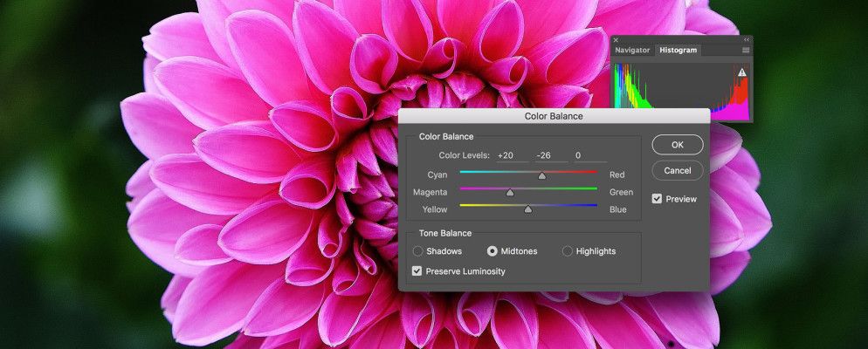This screenshot has height=349, width=868.
Task: Cancel the Color Balance dialog
Action: click(x=678, y=170)
